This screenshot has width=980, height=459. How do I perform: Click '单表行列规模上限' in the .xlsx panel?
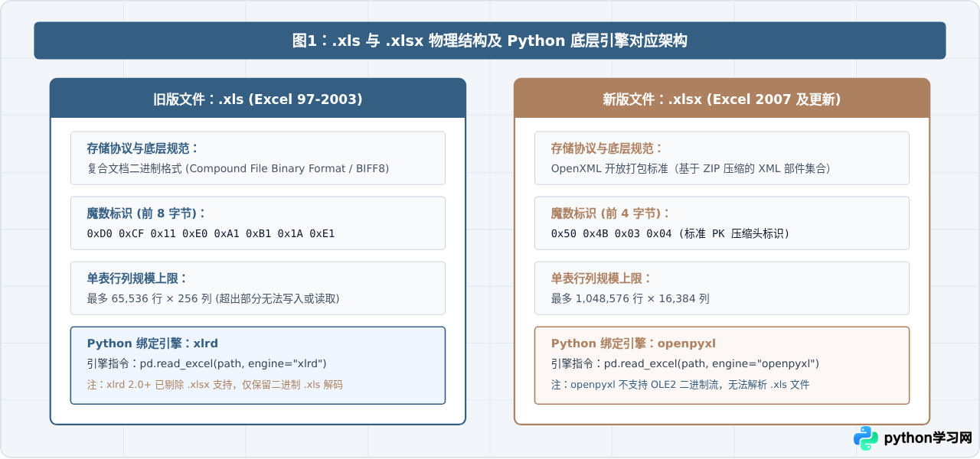(602, 278)
